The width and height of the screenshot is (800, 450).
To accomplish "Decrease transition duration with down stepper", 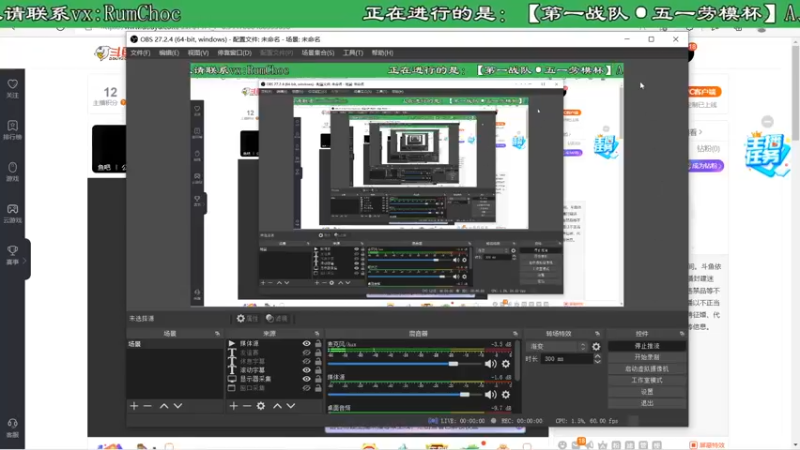I will 597,362.
